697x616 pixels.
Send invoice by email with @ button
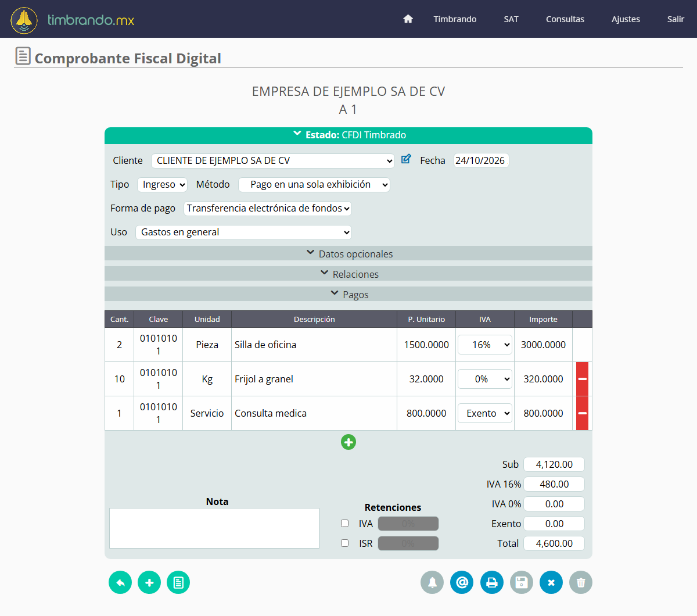[462, 582]
